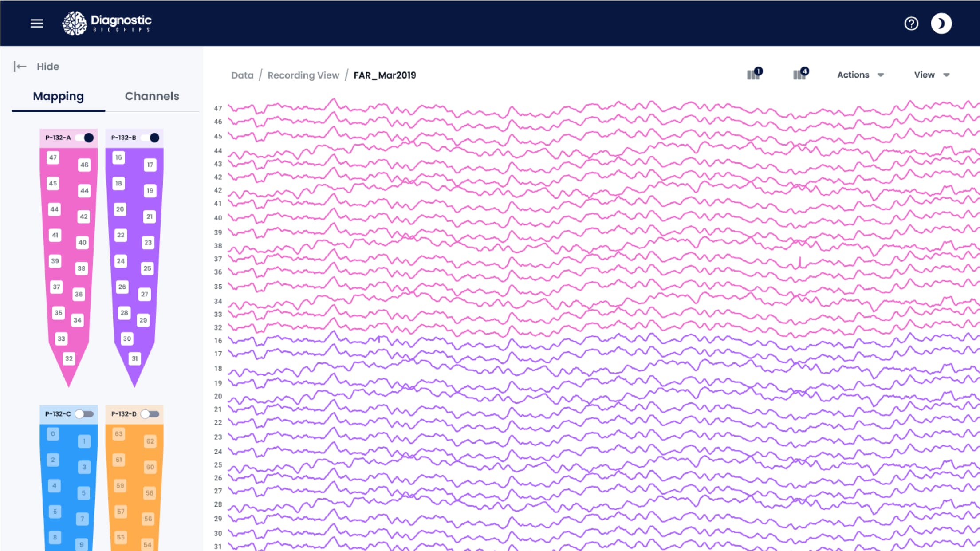This screenshot has width=980, height=551.
Task: Disable the P-132-A probe toggle
Action: point(85,138)
